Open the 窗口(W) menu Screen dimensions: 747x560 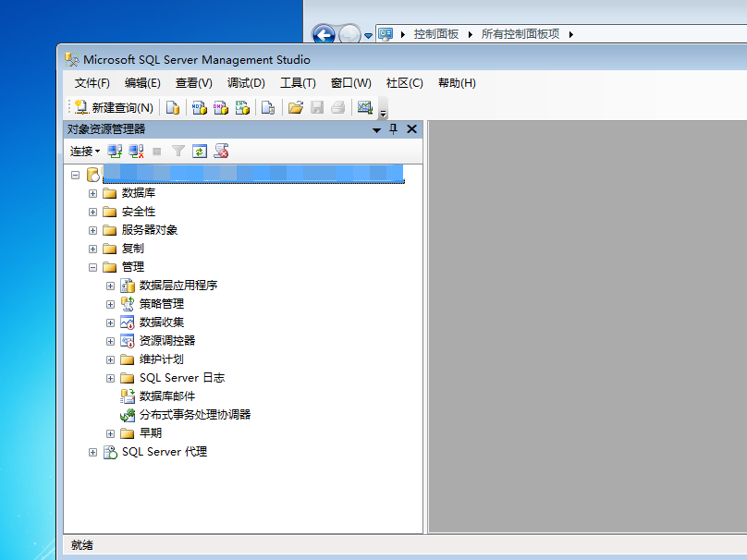350,83
